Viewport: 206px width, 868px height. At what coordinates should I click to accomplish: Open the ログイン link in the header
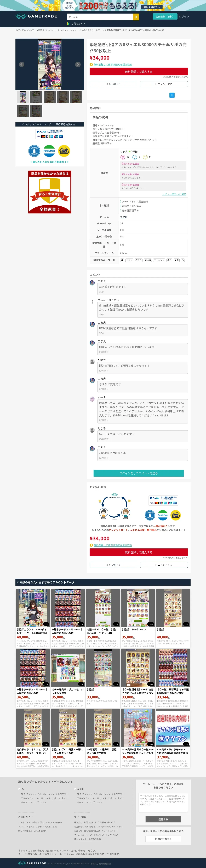point(184,16)
